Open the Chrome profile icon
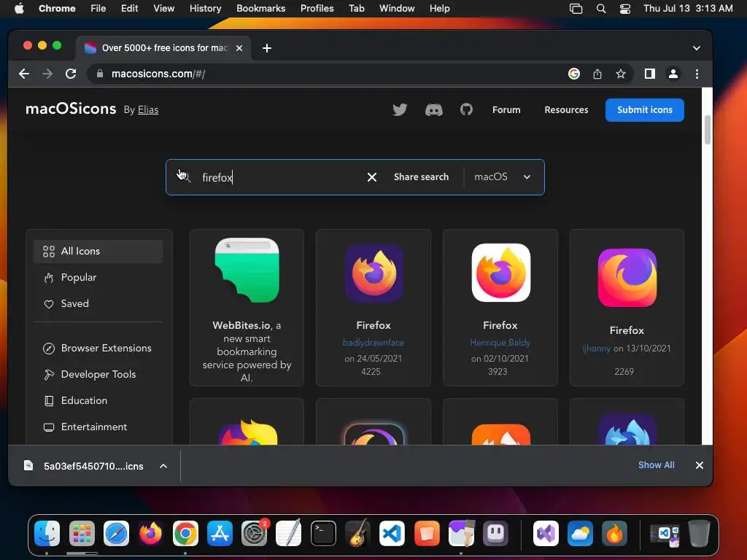This screenshot has width=747, height=560. (x=673, y=74)
